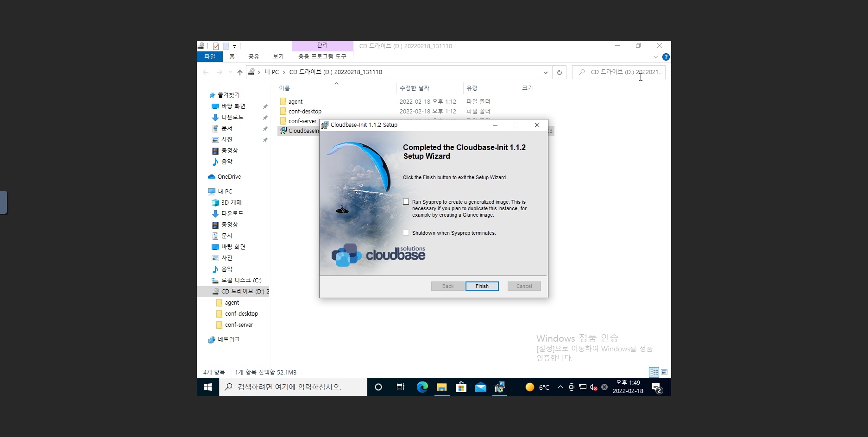Open the network tray icon

coord(583,387)
